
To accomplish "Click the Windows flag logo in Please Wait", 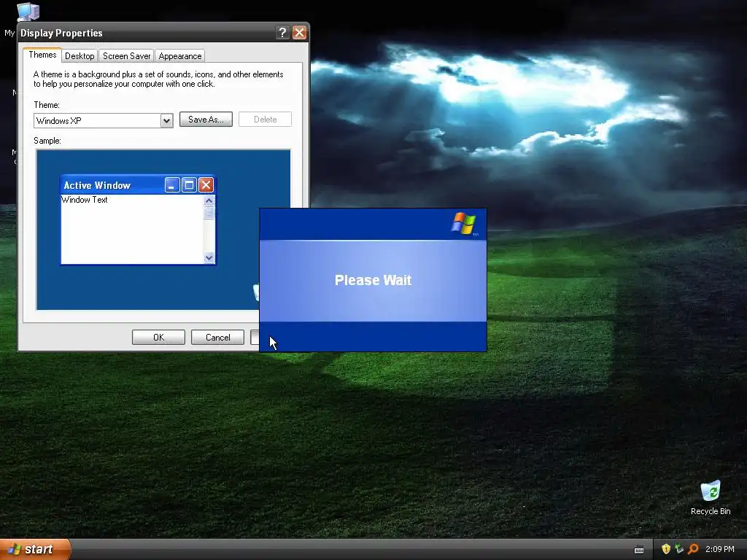I will 463,223.
